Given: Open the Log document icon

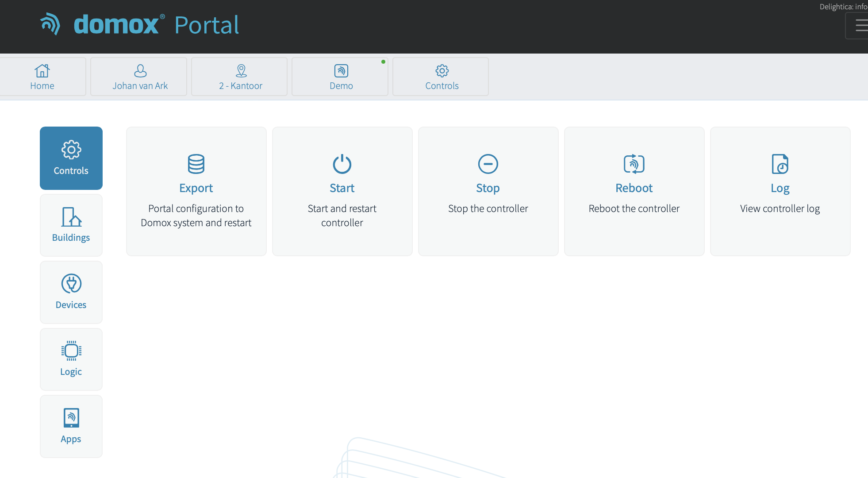Looking at the screenshot, I should [x=780, y=164].
